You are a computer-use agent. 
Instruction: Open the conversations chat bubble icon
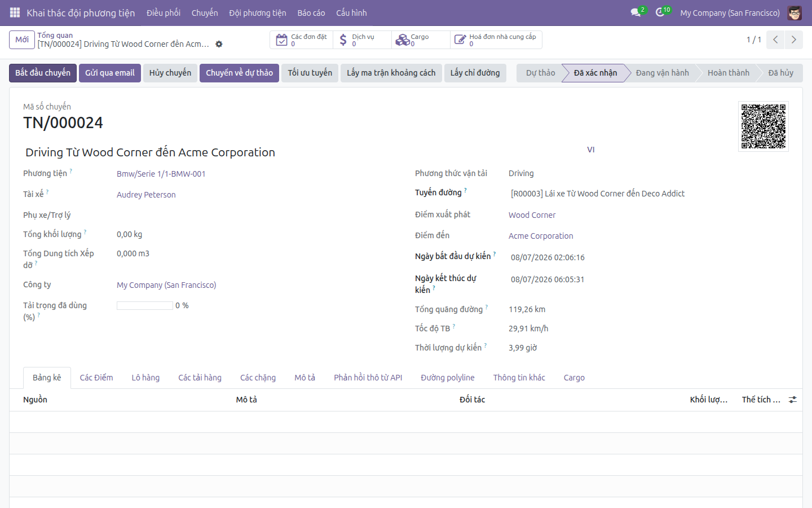(x=636, y=12)
